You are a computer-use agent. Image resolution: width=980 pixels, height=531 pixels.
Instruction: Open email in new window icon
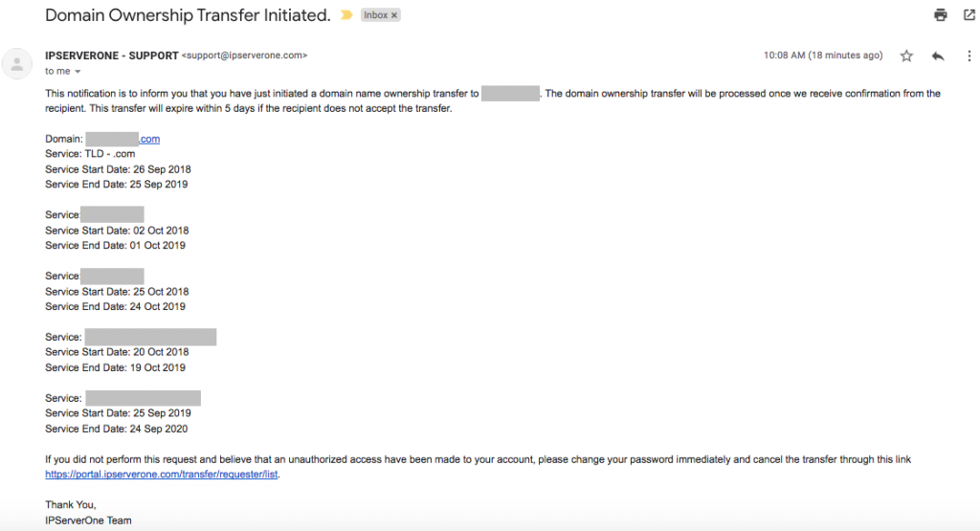(969, 15)
